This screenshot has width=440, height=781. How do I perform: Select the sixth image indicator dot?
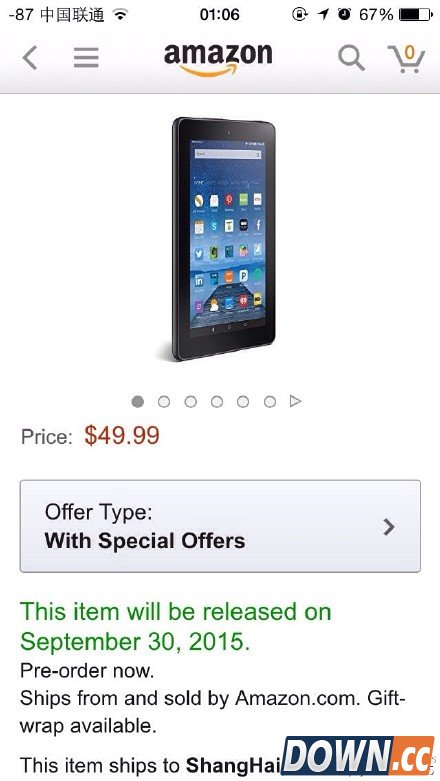point(270,401)
